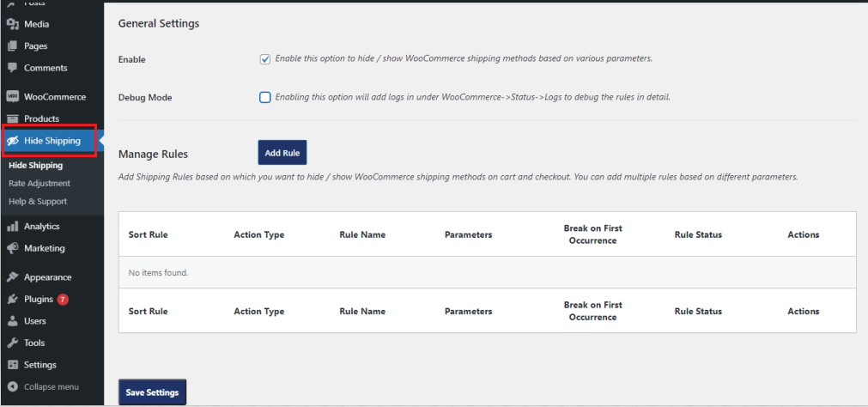
Task: Click the top Action Type column header
Action: pyautogui.click(x=259, y=234)
